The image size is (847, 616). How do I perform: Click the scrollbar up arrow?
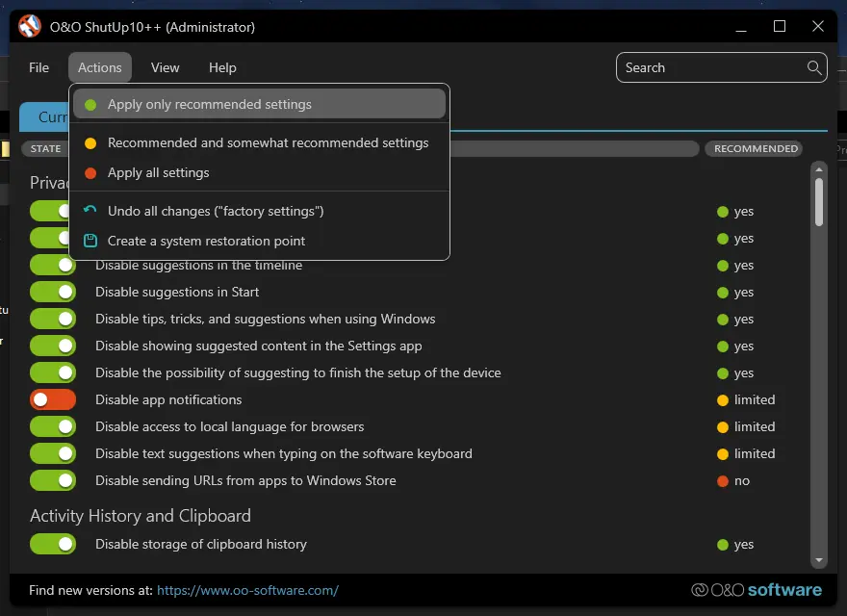pos(819,169)
